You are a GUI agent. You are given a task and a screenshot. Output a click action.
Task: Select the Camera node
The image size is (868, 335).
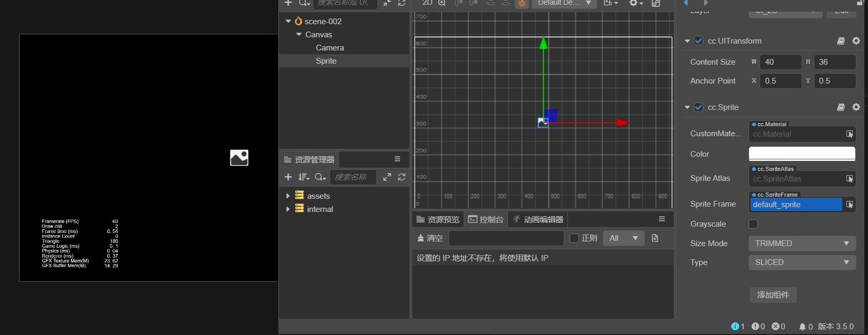tap(330, 48)
